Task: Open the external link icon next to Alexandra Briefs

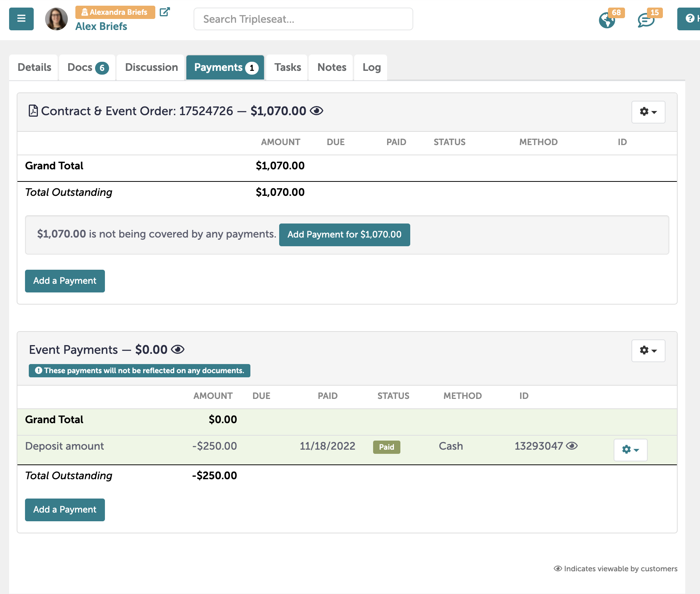Action: (164, 12)
